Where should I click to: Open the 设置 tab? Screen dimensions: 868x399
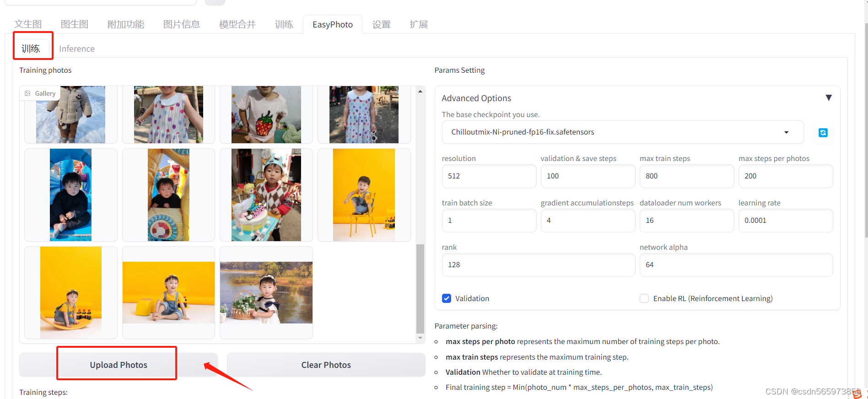[x=381, y=24]
